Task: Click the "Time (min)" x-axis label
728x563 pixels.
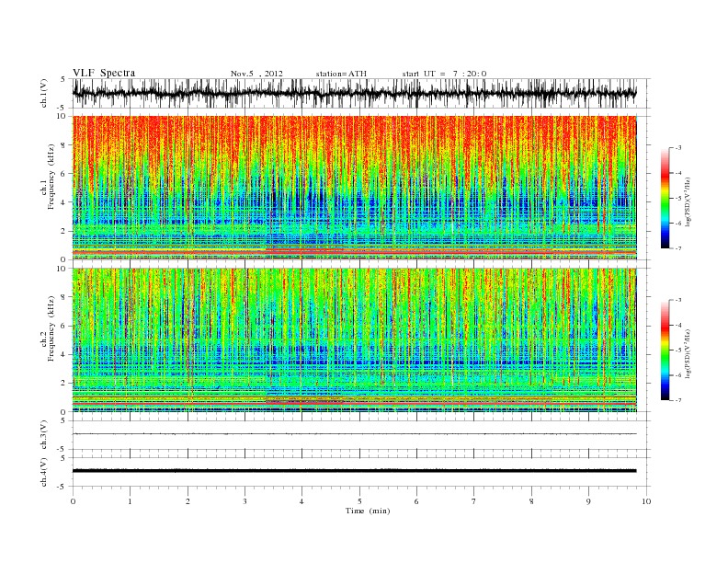Action: pyautogui.click(x=368, y=511)
